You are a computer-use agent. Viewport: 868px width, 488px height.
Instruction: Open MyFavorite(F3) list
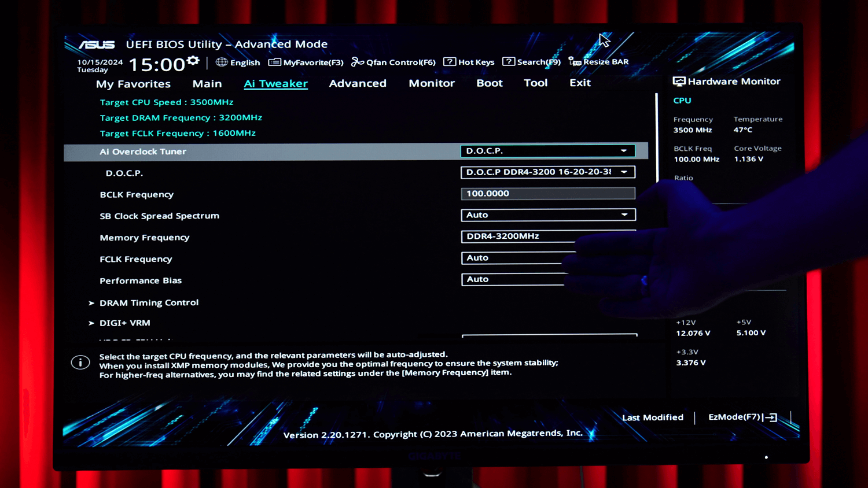(x=306, y=62)
